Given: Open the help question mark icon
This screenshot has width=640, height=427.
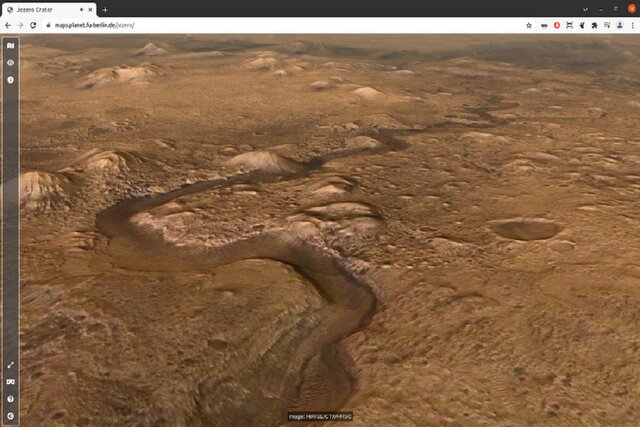Looking at the screenshot, I should (10, 399).
